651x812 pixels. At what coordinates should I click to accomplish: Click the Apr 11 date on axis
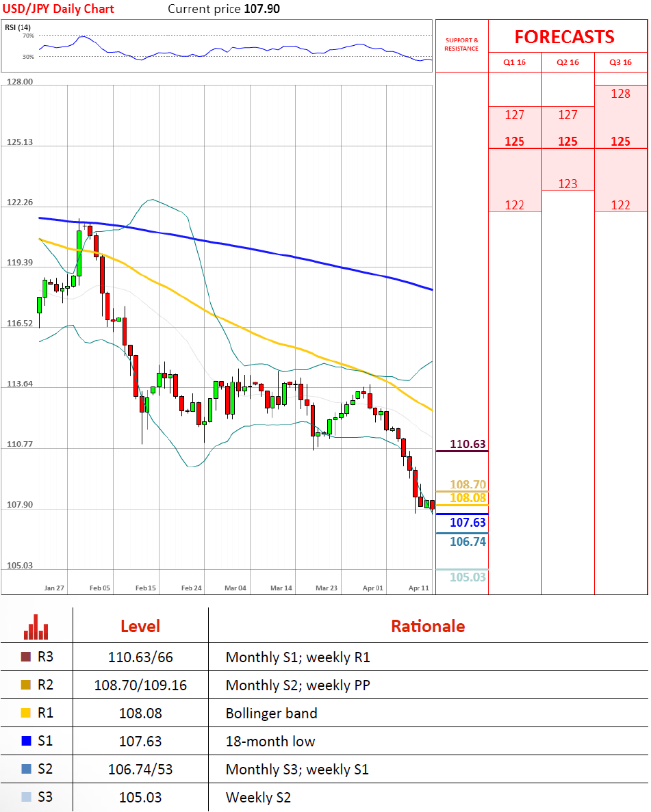(419, 588)
